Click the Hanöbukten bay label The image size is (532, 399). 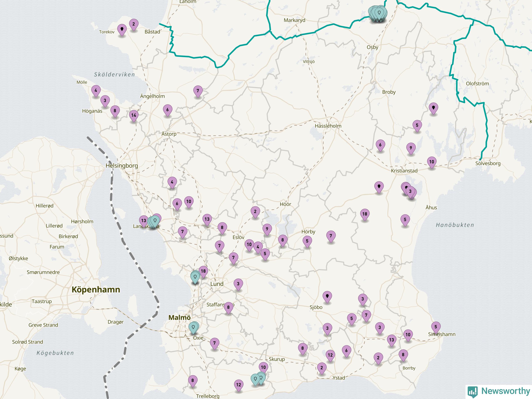click(455, 225)
